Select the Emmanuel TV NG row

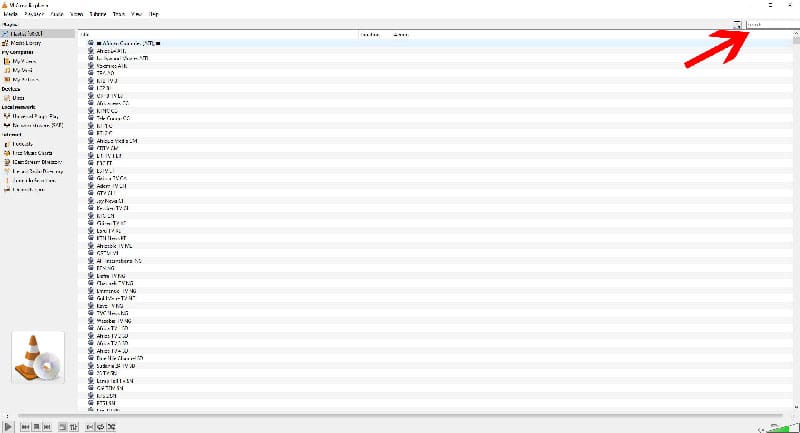tap(435, 291)
